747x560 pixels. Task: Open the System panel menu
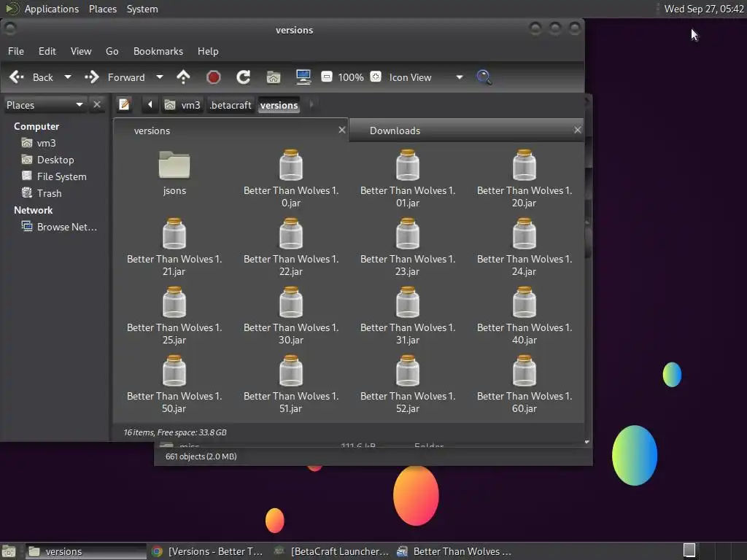[142, 9]
